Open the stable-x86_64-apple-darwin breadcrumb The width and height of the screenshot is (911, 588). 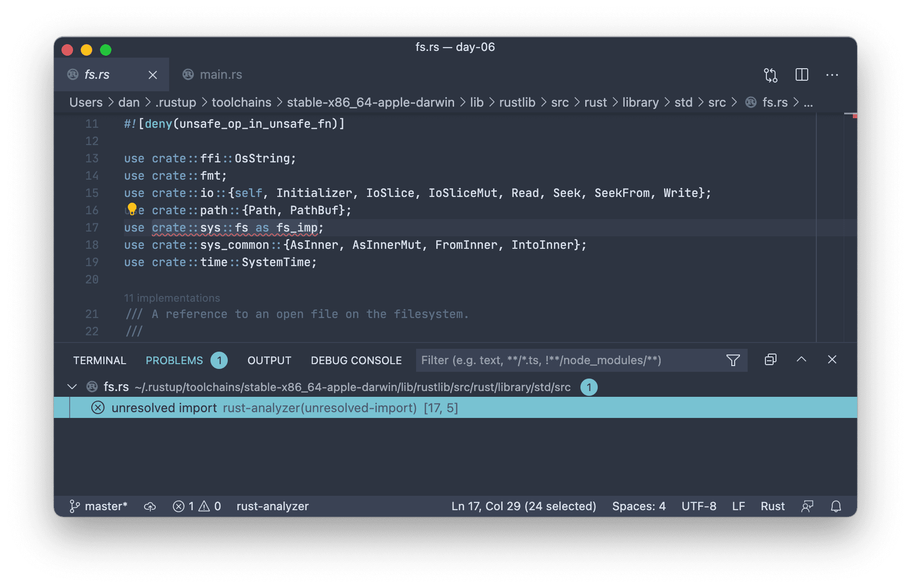point(370,102)
